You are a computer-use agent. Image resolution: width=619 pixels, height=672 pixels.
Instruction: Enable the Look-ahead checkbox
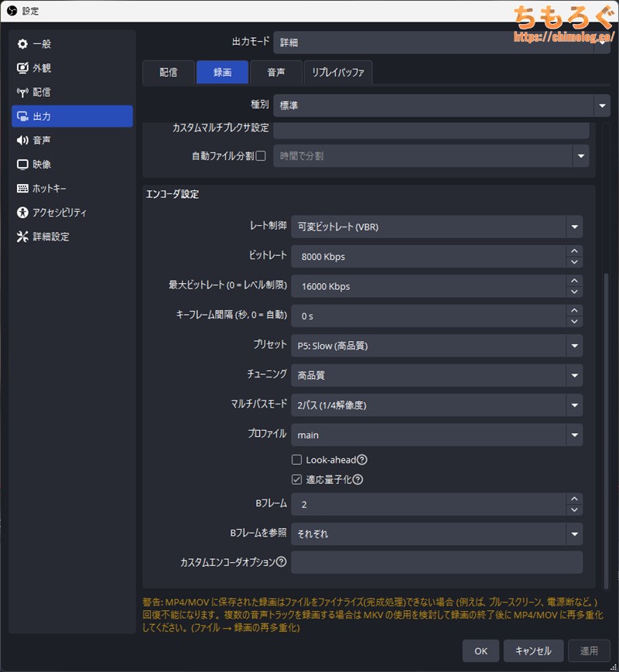[296, 460]
